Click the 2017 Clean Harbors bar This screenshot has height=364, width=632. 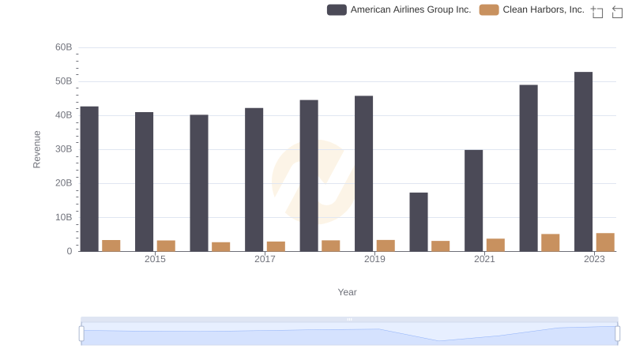tap(276, 246)
